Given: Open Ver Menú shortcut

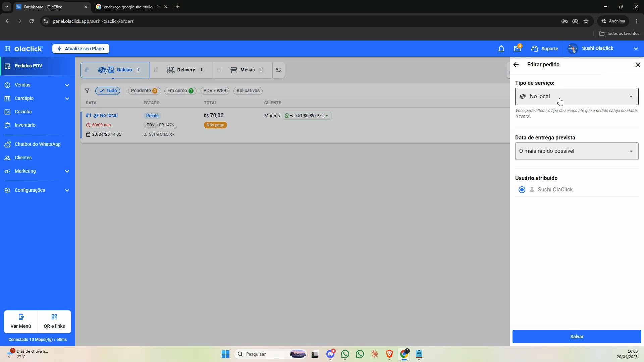Looking at the screenshot, I should pyautogui.click(x=21, y=321).
